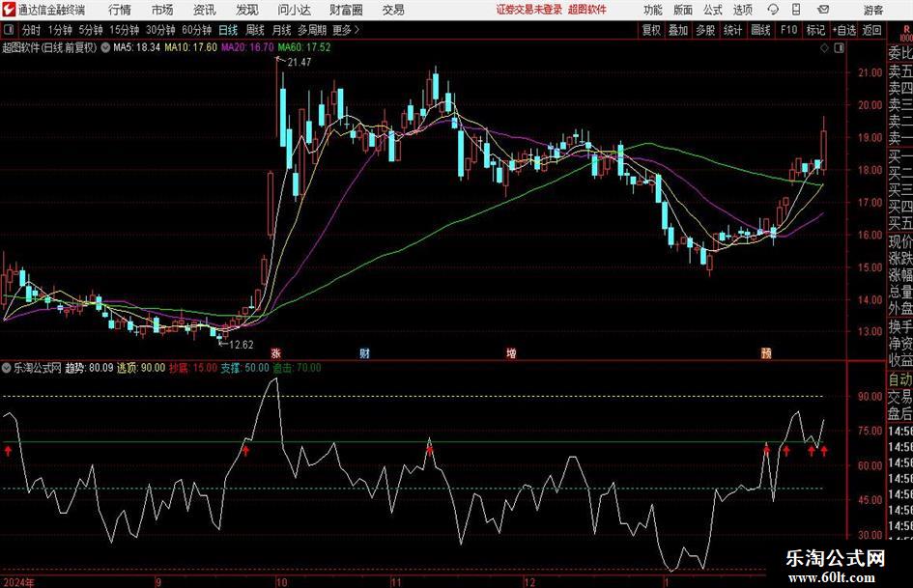Switch to 5分钟 chart period
The width and height of the screenshot is (913, 588).
[x=90, y=30]
